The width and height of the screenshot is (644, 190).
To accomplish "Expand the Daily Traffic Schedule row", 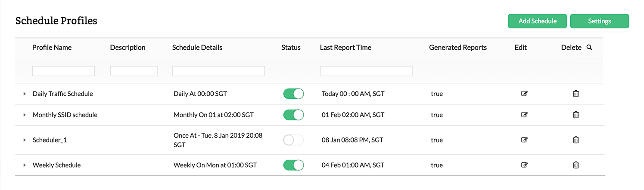I will [x=25, y=94].
